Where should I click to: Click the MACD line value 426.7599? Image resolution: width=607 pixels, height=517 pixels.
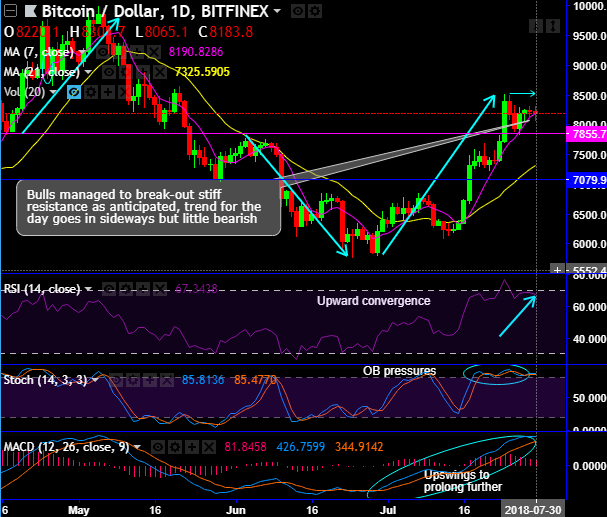[300, 447]
